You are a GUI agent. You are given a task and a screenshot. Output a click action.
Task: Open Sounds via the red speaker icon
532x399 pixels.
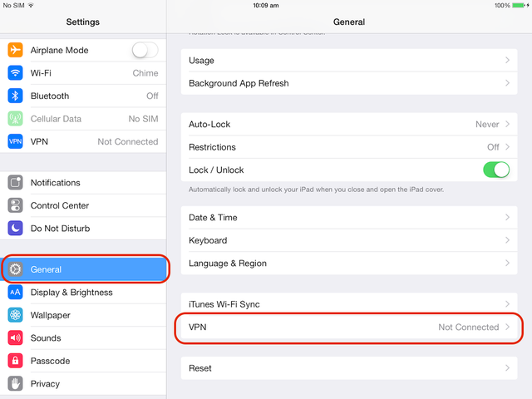15,338
